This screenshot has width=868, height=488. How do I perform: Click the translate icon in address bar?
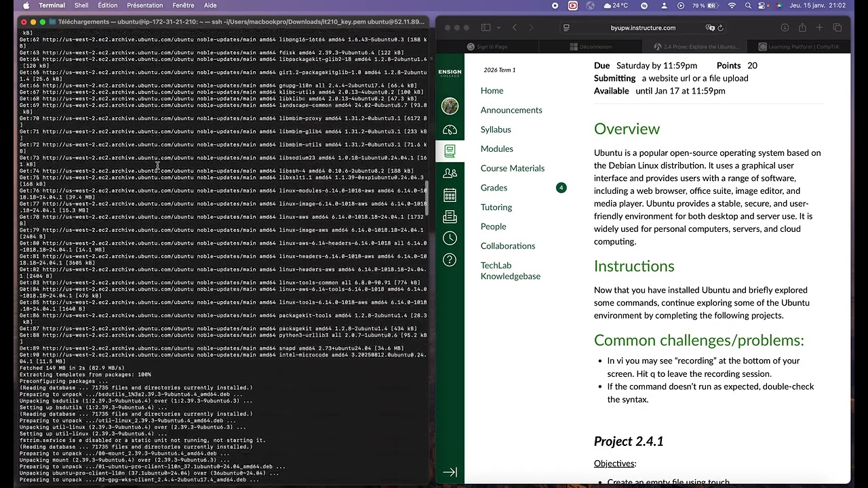(x=710, y=28)
